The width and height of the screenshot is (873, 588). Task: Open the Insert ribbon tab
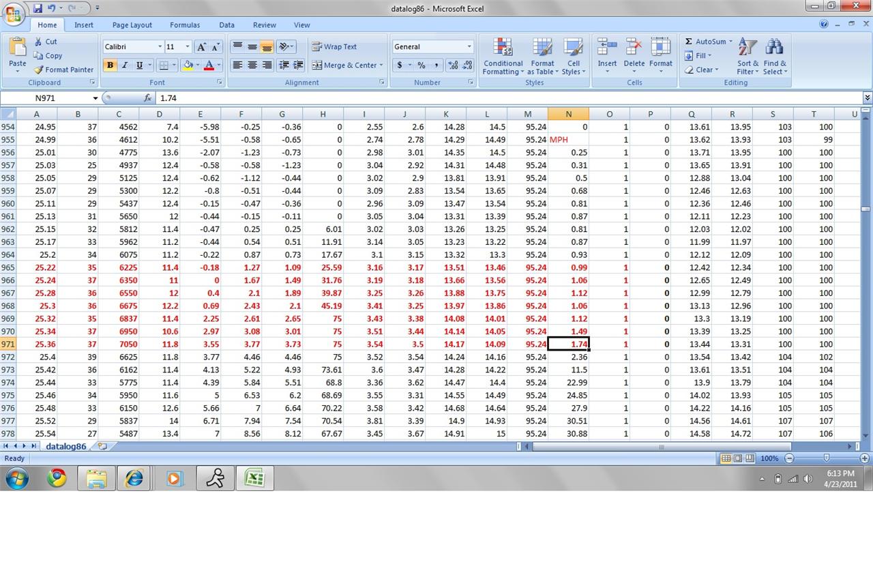tap(84, 25)
